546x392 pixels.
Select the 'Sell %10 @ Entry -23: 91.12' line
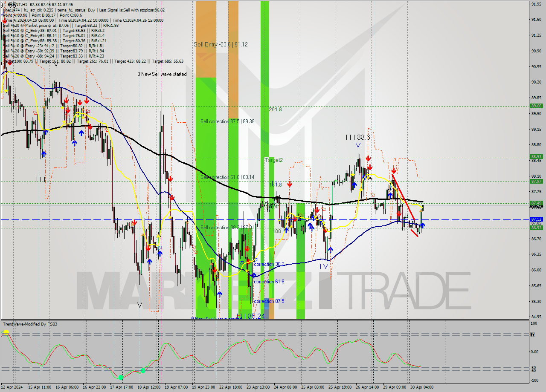pos(53,46)
